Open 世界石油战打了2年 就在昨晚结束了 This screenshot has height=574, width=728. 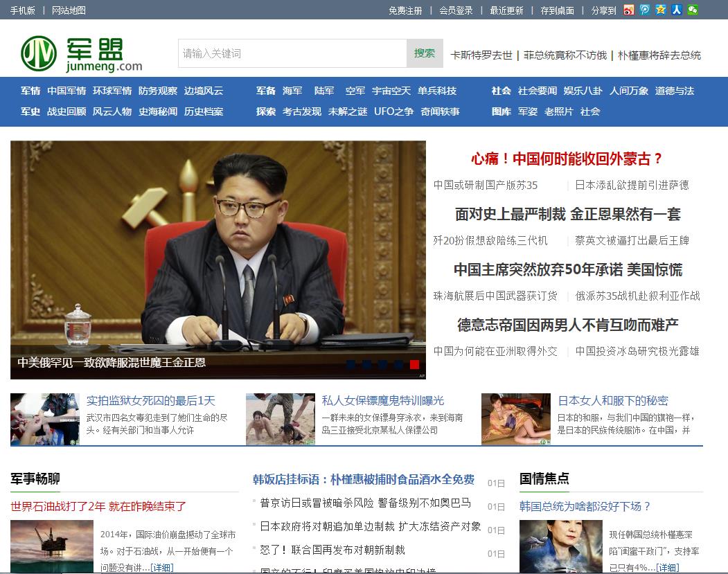click(98, 506)
